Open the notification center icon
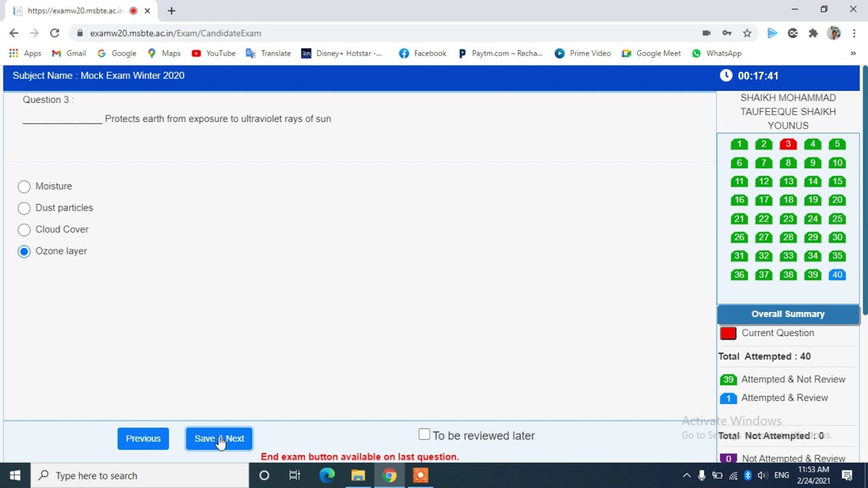The height and width of the screenshot is (488, 868). pos(847,475)
